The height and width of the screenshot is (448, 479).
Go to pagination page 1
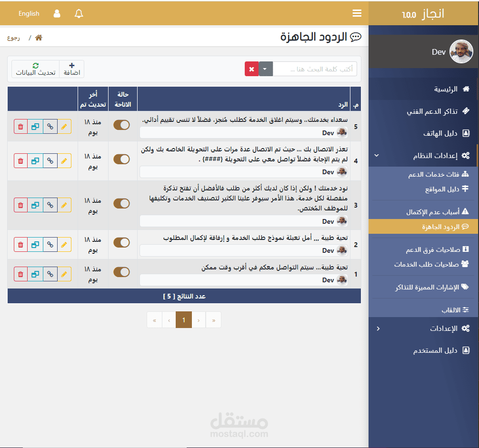pyautogui.click(x=184, y=320)
